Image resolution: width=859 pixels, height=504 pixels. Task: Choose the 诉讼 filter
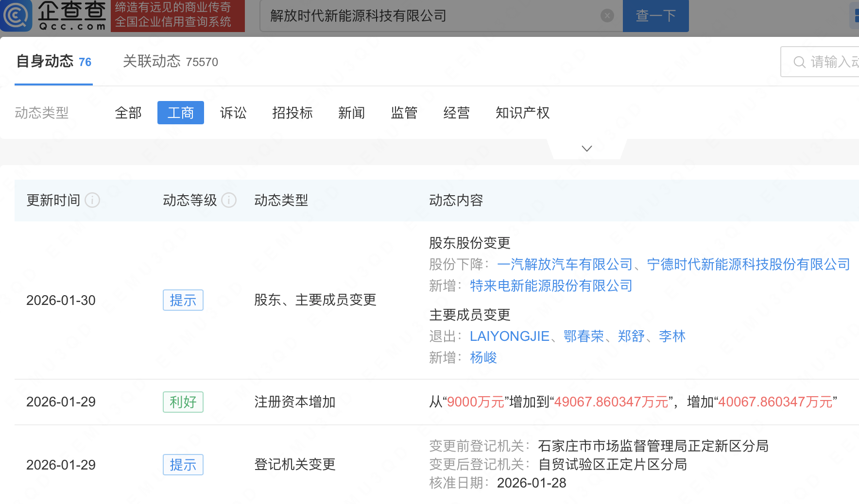pos(233,113)
